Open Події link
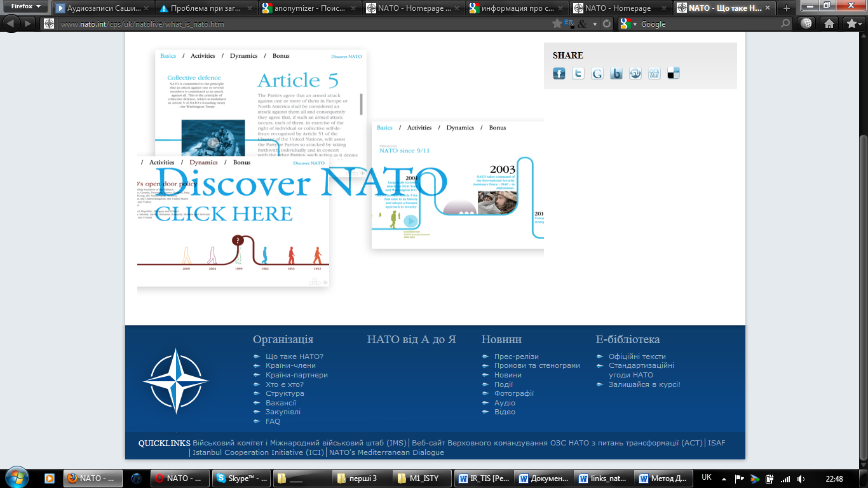Image resolution: width=868 pixels, height=488 pixels. click(x=503, y=384)
